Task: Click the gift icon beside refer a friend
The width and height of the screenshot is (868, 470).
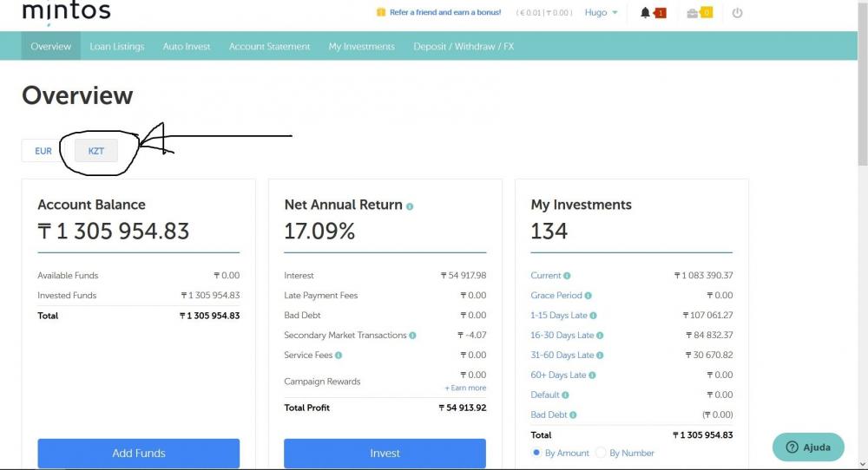Action: coord(380,13)
